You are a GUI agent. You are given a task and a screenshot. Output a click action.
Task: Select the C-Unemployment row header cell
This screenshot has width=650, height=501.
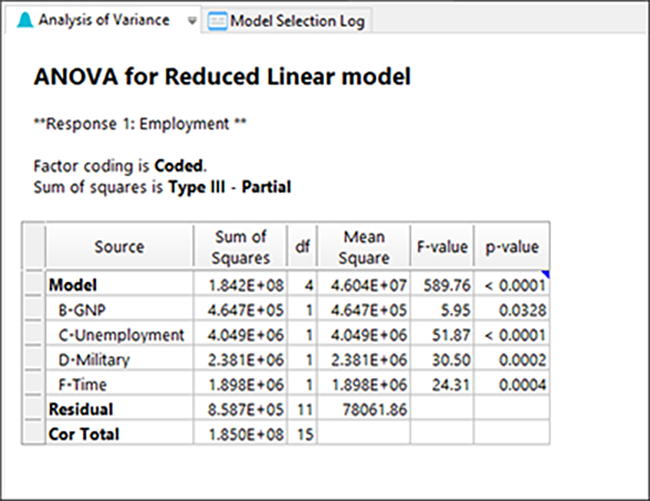34,333
